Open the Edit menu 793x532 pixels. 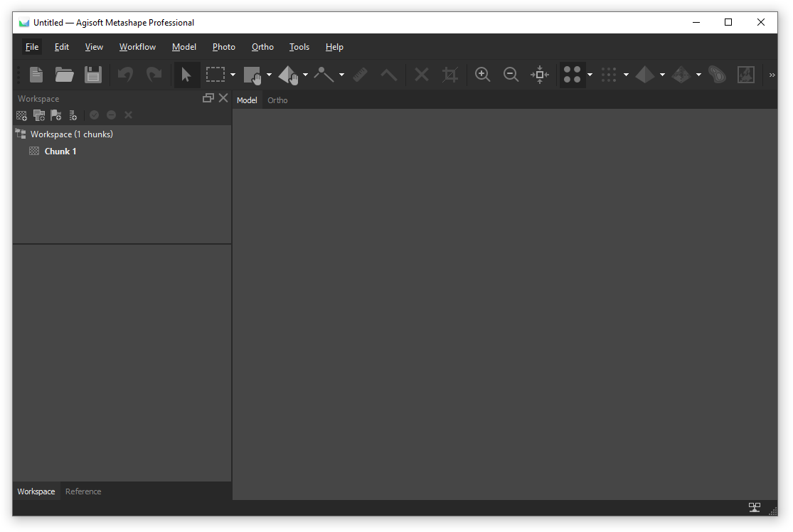[x=62, y=47]
